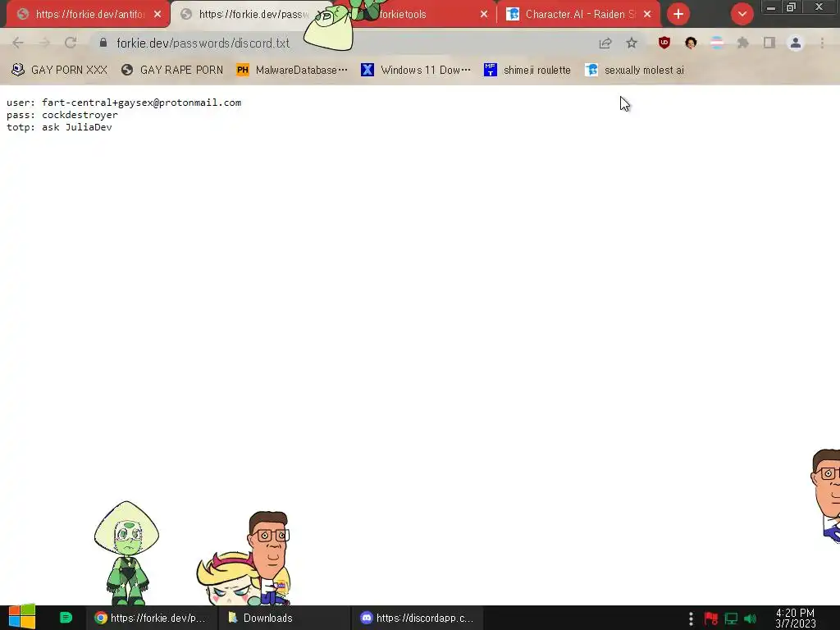This screenshot has height=630, width=840.
Task: Open the uBlock Origin extension
Action: point(664,43)
